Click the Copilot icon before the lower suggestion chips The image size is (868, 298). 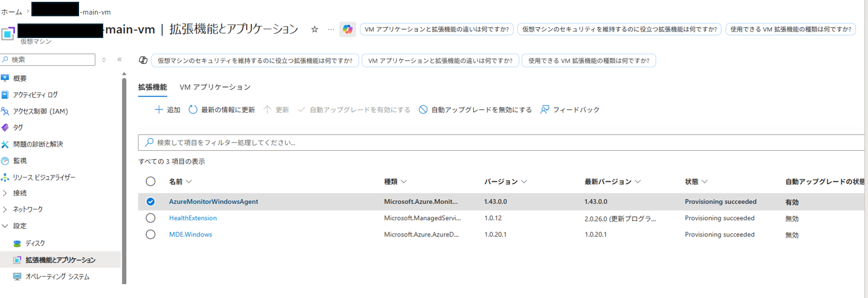click(143, 60)
